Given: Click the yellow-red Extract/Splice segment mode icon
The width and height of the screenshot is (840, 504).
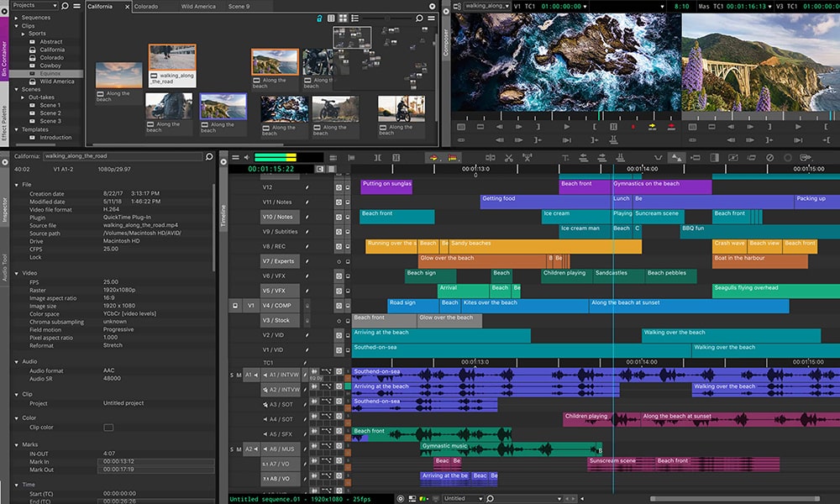Looking at the screenshot, I should click(453, 157).
